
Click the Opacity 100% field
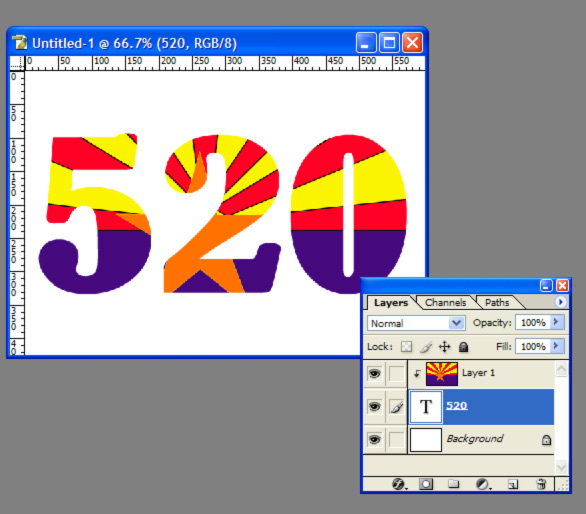[533, 323]
